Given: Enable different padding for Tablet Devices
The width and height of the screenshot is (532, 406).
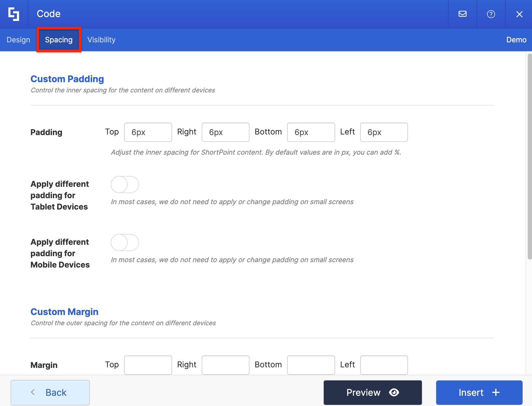Looking at the screenshot, I should click(125, 185).
